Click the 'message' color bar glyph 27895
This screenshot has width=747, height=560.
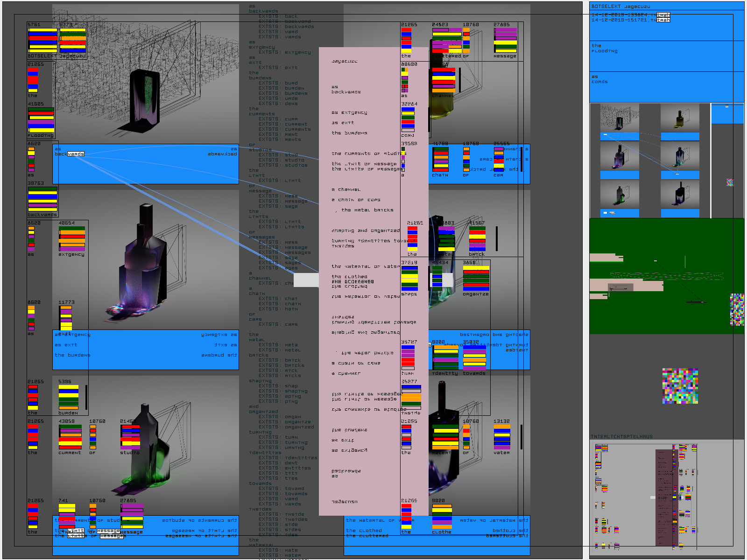click(x=505, y=41)
